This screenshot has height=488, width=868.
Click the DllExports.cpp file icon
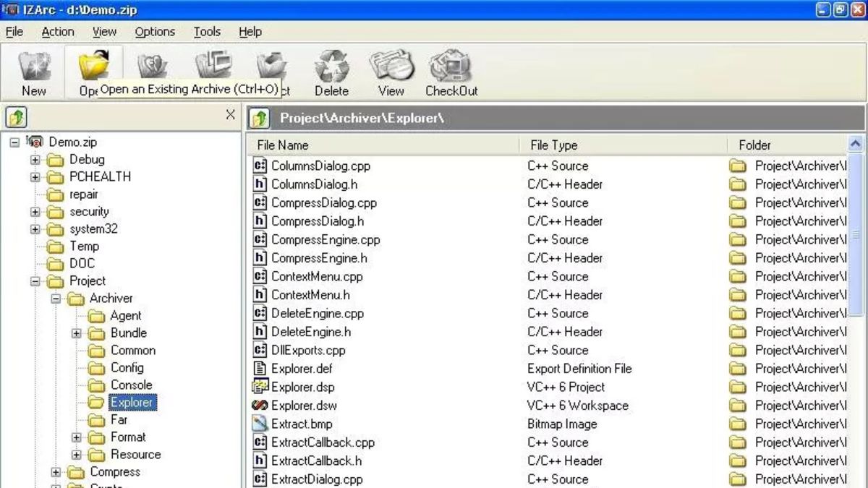pos(260,350)
